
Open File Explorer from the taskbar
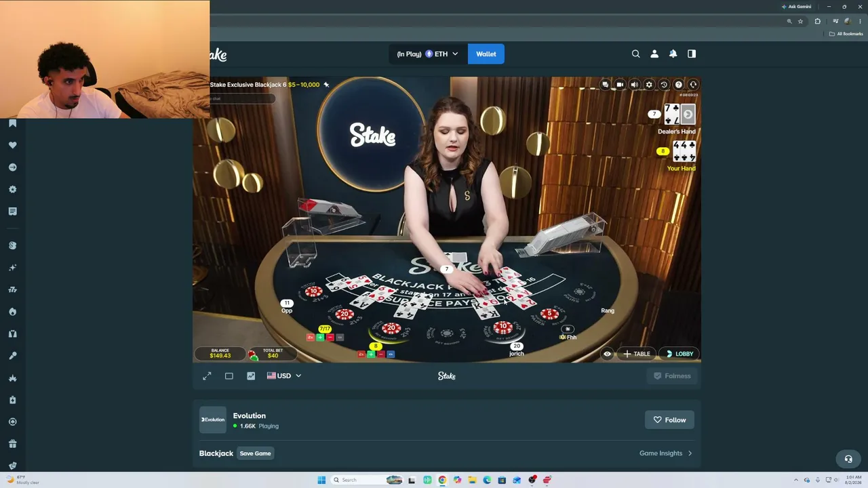472,480
